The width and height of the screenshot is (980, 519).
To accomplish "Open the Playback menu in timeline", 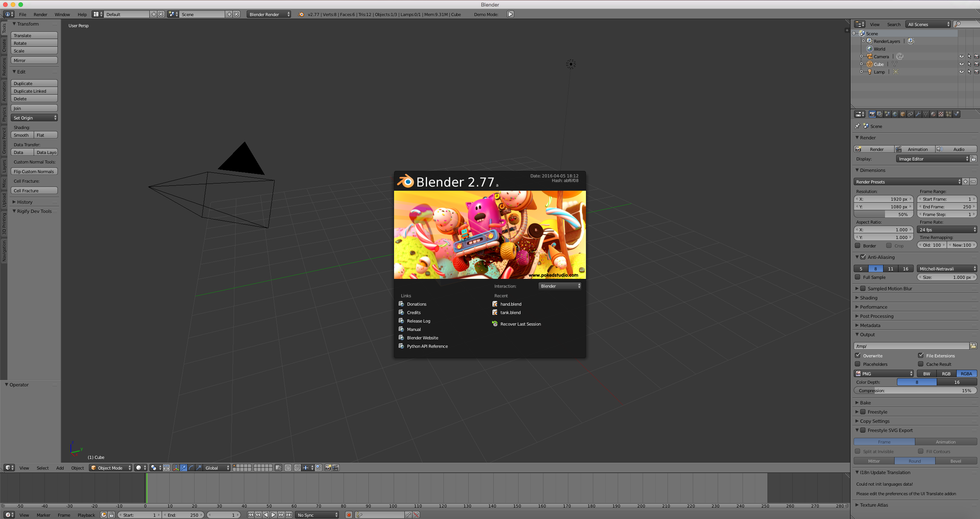I will pyautogui.click(x=86, y=515).
